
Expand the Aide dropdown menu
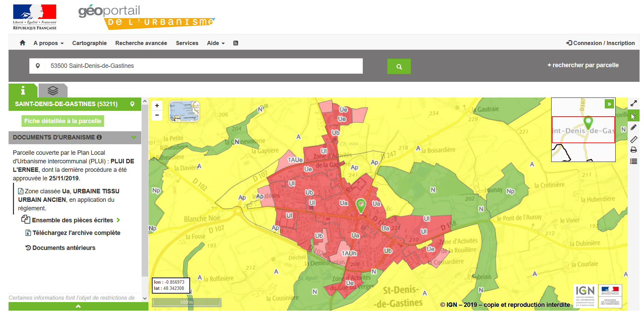[216, 43]
